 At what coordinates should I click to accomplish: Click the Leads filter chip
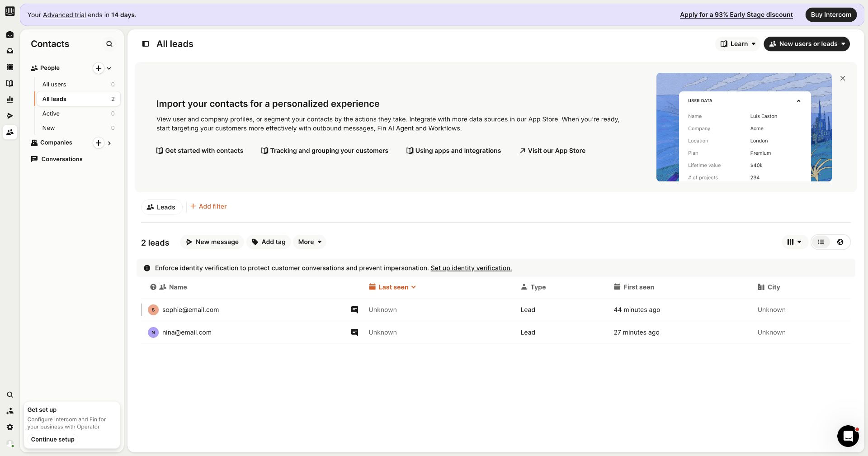click(161, 207)
